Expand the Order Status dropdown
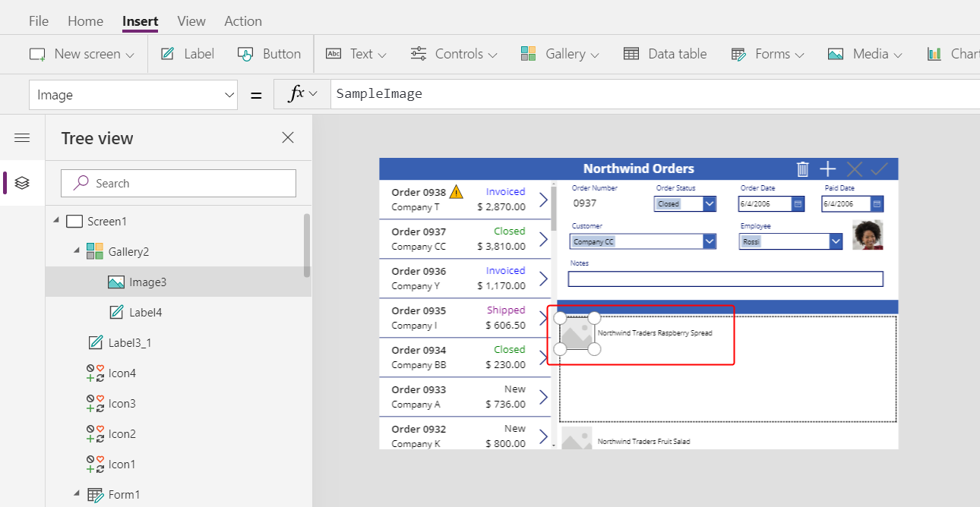 (709, 203)
